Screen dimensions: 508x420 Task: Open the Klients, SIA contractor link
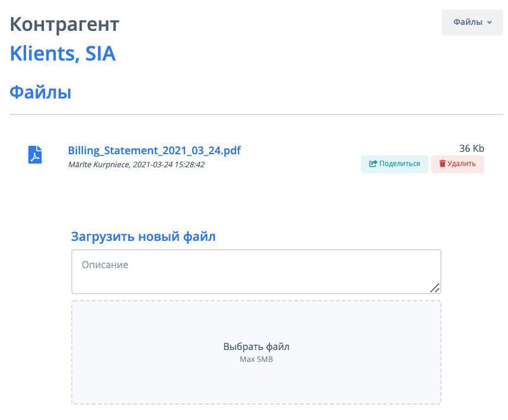[63, 53]
